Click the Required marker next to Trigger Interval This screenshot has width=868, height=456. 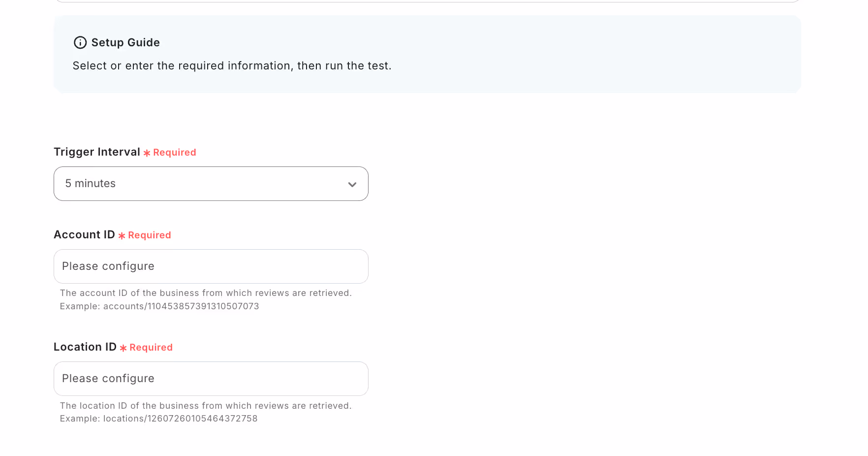click(x=170, y=153)
